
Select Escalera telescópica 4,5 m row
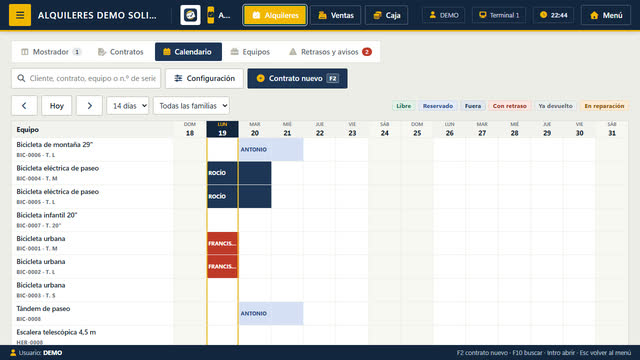92,336
